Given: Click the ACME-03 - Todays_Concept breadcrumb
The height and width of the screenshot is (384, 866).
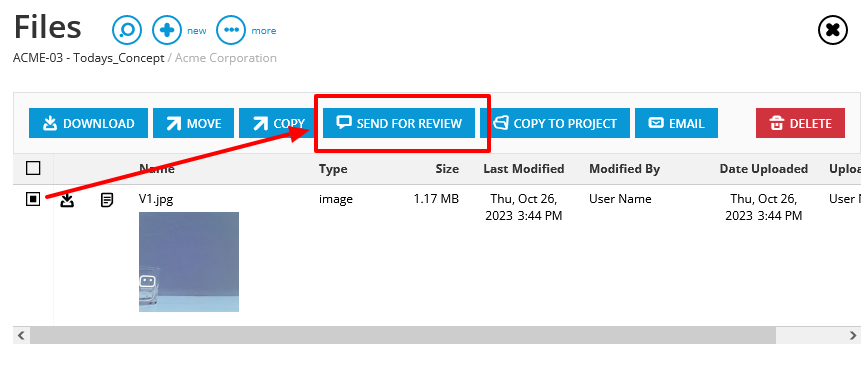Looking at the screenshot, I should pos(89,58).
